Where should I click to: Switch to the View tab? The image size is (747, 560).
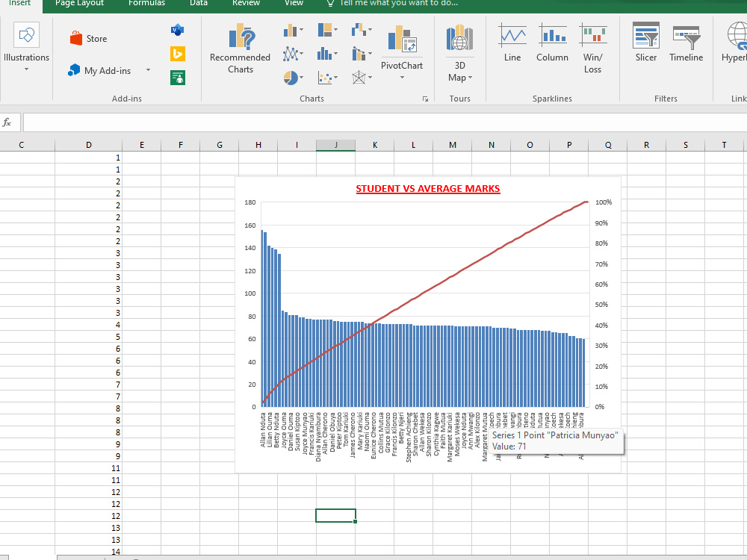coord(294,3)
